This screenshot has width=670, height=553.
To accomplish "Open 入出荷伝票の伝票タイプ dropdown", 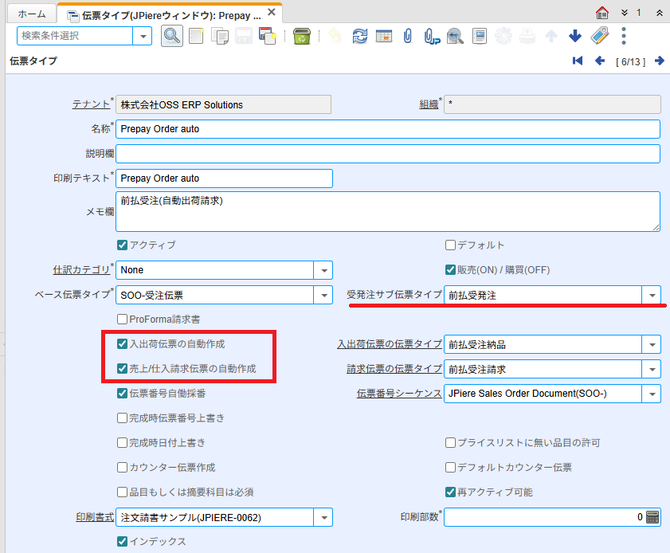I will coord(652,344).
